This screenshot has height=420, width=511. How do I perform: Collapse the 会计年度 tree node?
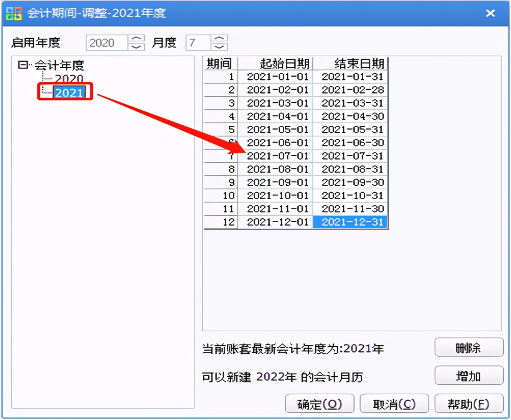[23, 64]
